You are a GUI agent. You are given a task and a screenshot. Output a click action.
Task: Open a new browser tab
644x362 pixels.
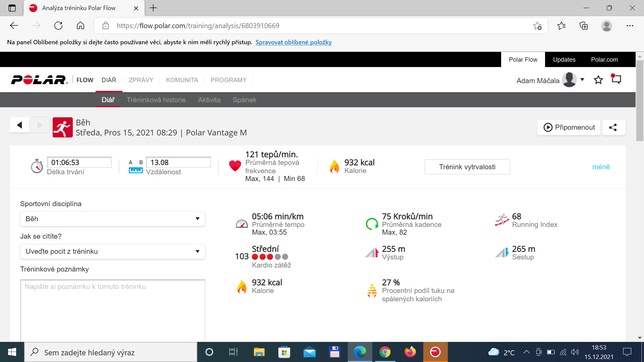click(153, 8)
